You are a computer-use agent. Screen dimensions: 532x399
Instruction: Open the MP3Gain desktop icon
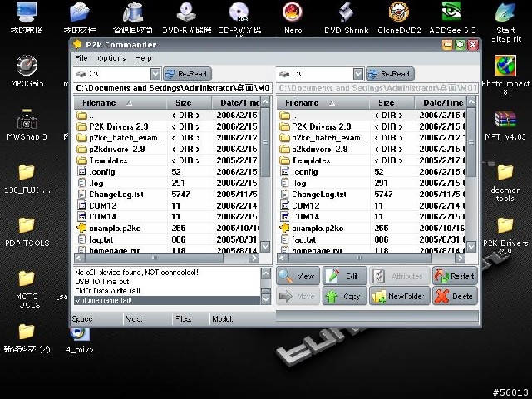point(27,65)
